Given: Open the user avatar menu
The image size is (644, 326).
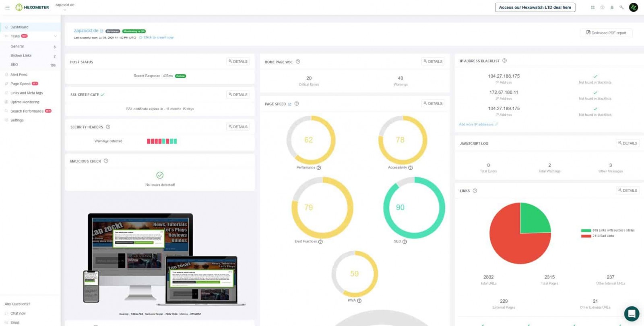Looking at the screenshot, I should tap(633, 7).
